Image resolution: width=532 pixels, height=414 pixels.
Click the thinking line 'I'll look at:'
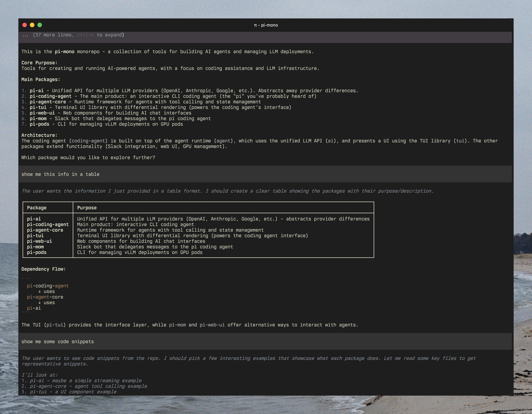click(40, 375)
